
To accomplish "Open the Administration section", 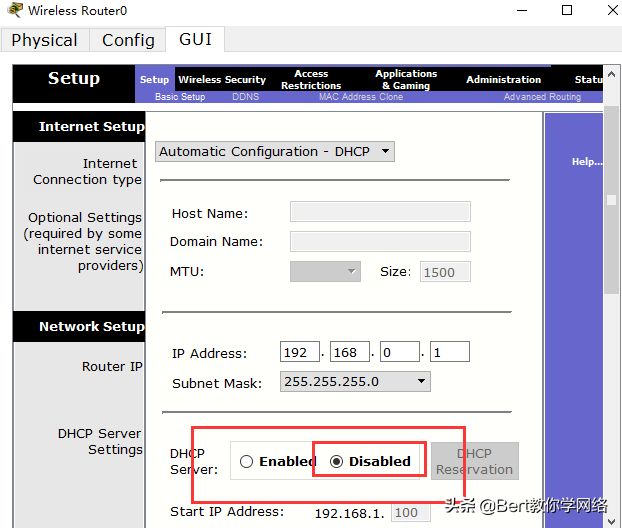I will tap(503, 79).
